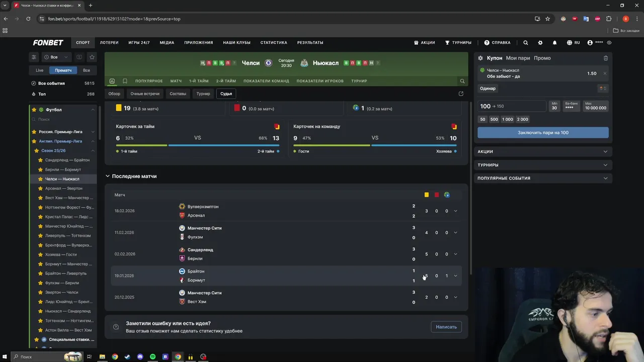This screenshot has width=644, height=362.
Task: Toggle favorite star for Сандерленд — Брайтон
Action: click(41, 160)
